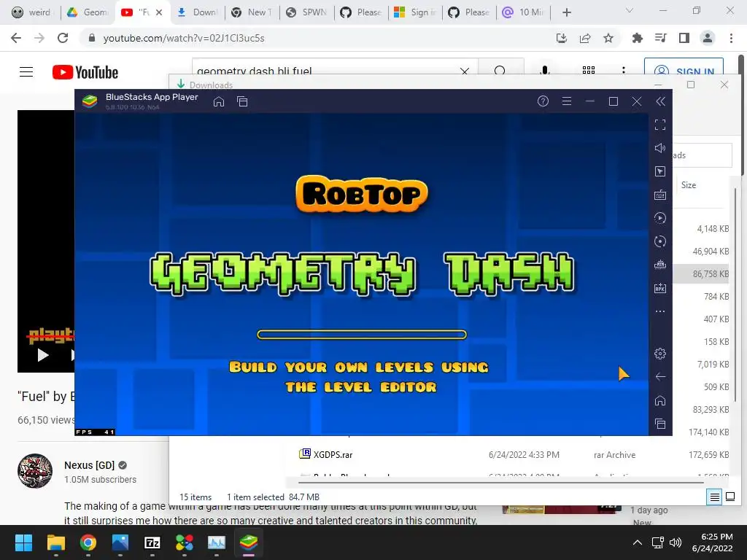The image size is (747, 560).
Task: Switch to the '10 Min' tab
Action: click(523, 12)
